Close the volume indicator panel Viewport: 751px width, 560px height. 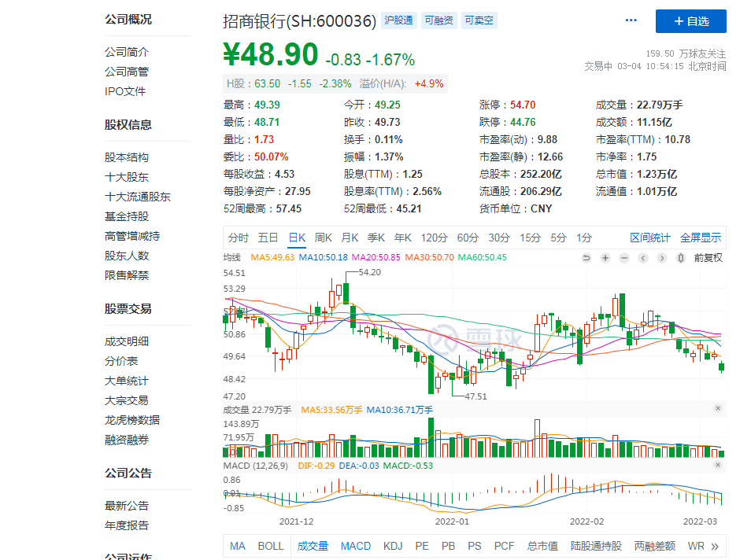pos(717,408)
